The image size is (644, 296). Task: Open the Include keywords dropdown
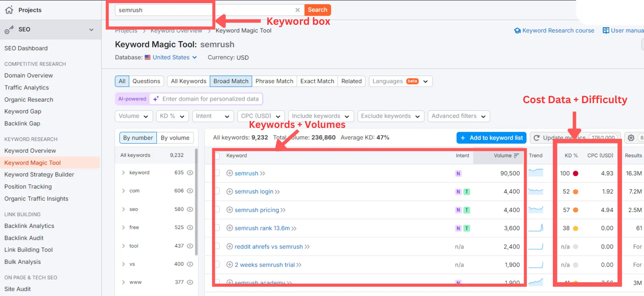(x=321, y=116)
